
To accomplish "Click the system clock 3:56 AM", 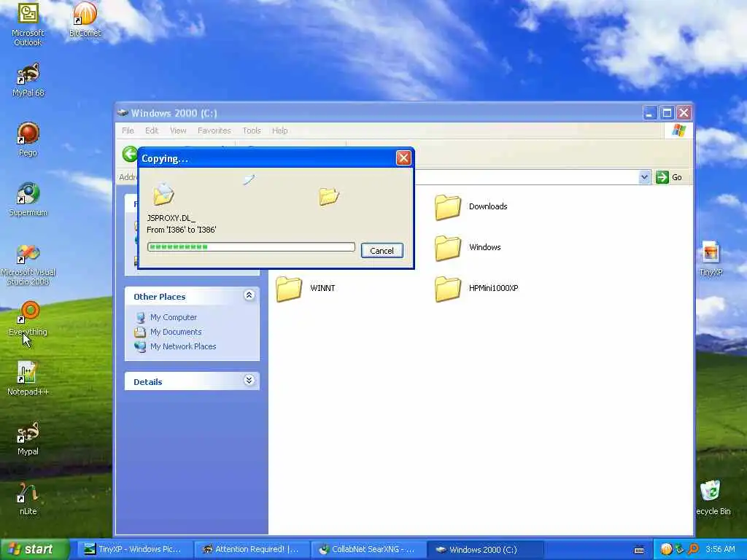I will tap(720, 550).
